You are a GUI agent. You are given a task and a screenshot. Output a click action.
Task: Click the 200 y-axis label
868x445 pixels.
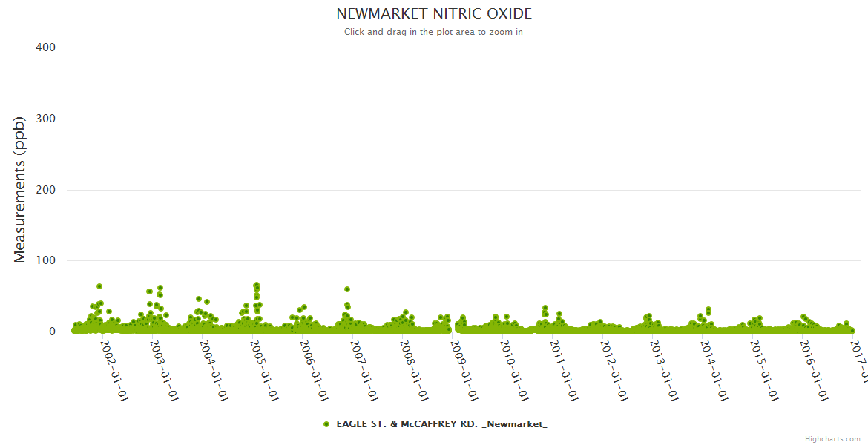click(45, 190)
